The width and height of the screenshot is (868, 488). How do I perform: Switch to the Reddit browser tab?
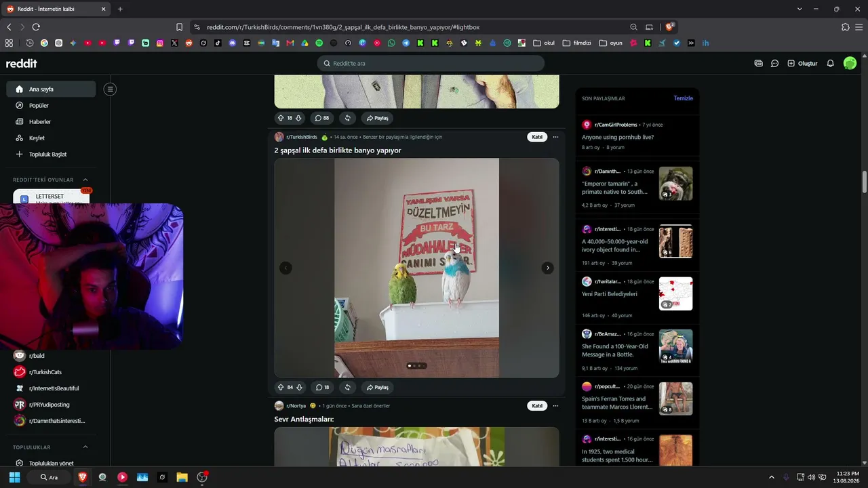(x=56, y=9)
